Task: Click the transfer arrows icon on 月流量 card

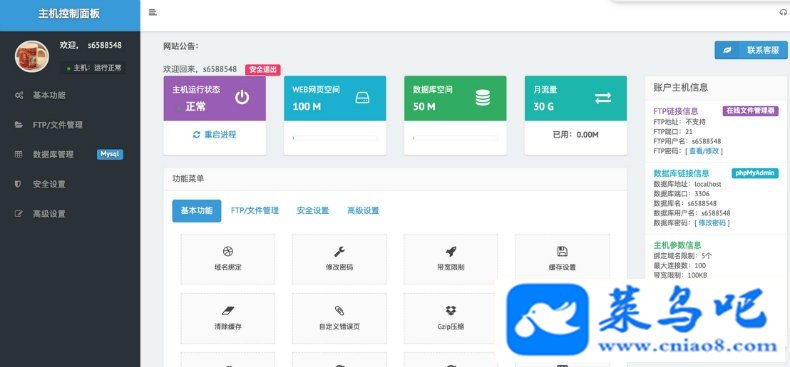Action: 603,98
